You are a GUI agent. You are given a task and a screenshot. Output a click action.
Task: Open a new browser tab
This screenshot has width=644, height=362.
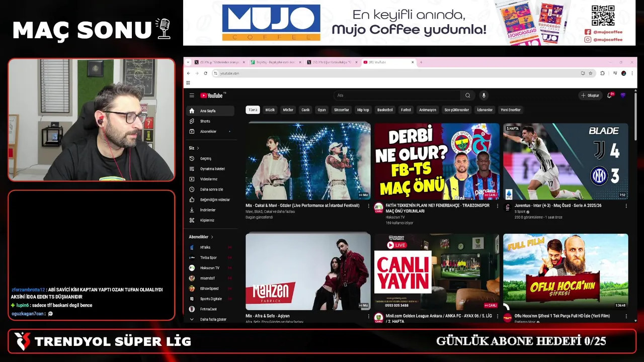tap(421, 62)
